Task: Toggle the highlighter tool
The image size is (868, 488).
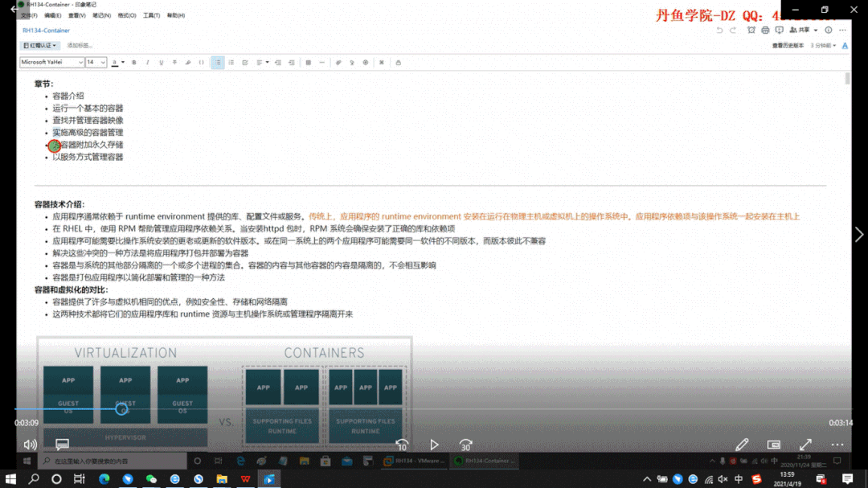Action: (x=187, y=63)
